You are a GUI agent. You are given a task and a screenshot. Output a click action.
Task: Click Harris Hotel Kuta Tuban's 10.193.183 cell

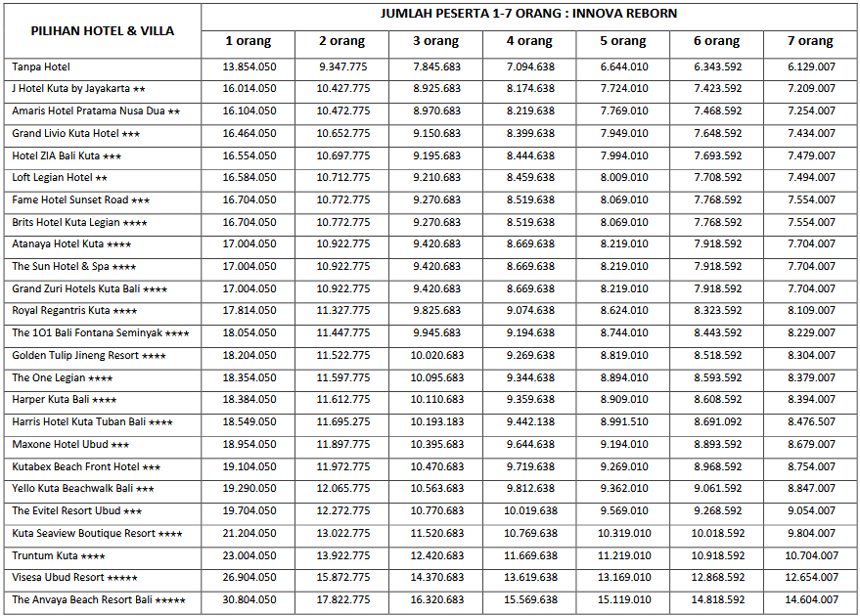[436, 422]
